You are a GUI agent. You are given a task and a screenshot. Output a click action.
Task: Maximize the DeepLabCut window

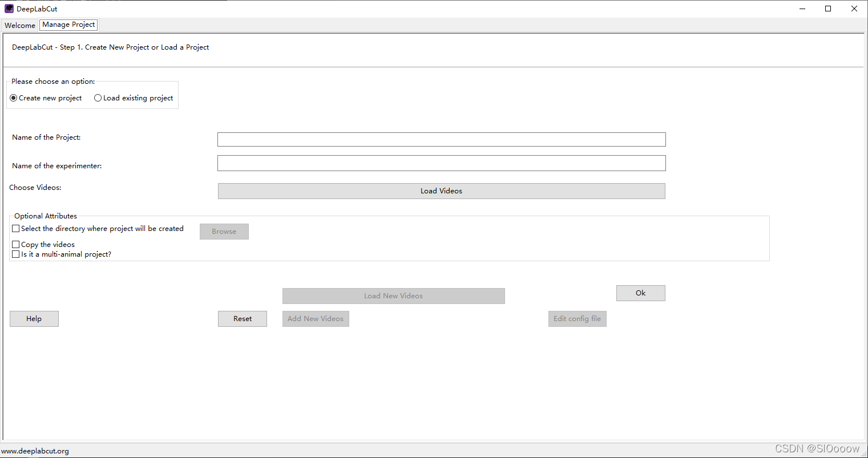tap(828, 9)
